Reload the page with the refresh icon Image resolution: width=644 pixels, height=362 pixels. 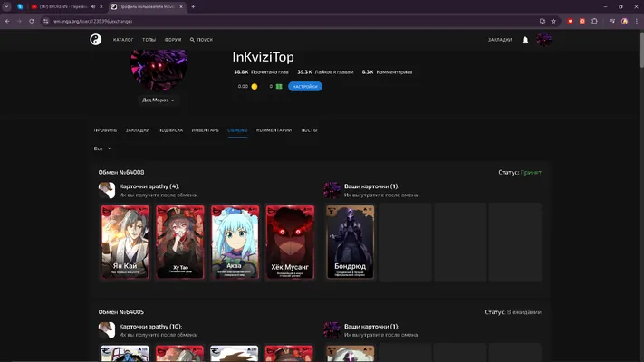click(31, 21)
